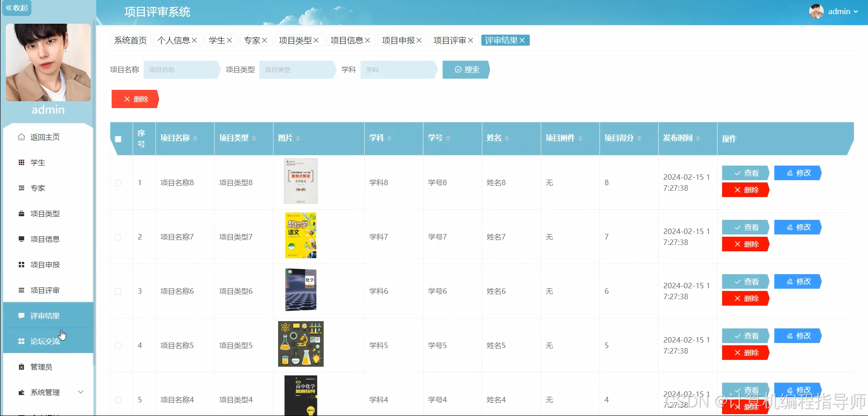View details of 项目名称8 with 查看
This screenshot has height=416, width=868.
746,173
